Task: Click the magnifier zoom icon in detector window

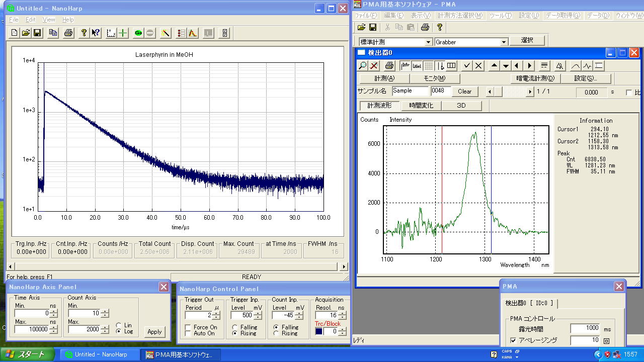Action: (x=363, y=66)
